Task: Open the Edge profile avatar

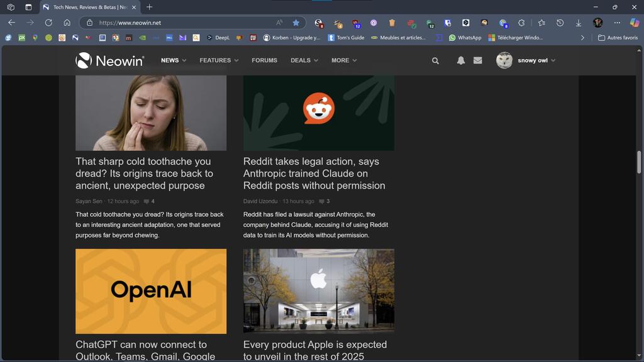Action: pyautogui.click(x=597, y=23)
